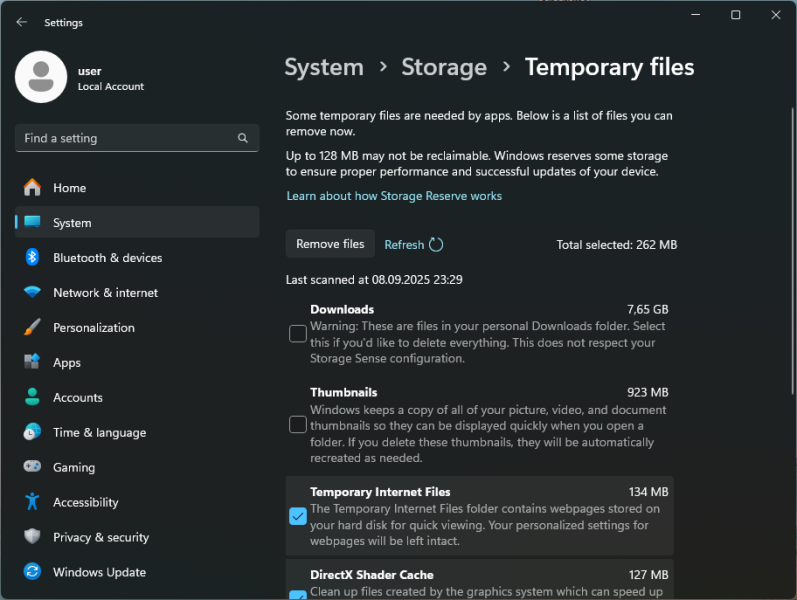The image size is (797, 600).
Task: Click the user profile avatar
Action: tap(41, 77)
